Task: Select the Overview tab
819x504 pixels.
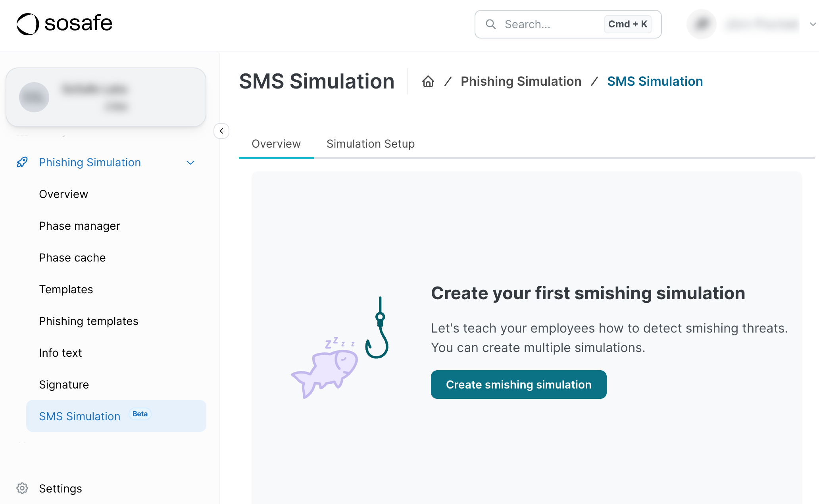Action: 276,144
